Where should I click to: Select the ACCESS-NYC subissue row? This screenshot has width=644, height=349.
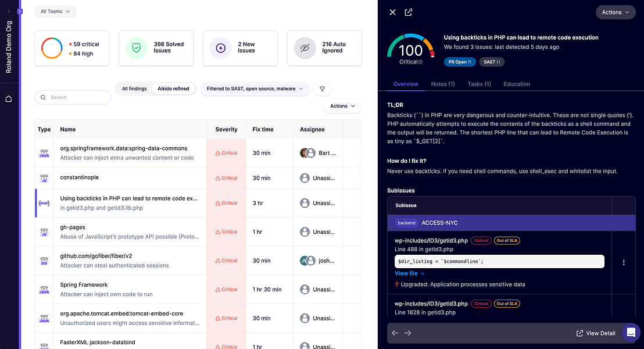coord(511,223)
